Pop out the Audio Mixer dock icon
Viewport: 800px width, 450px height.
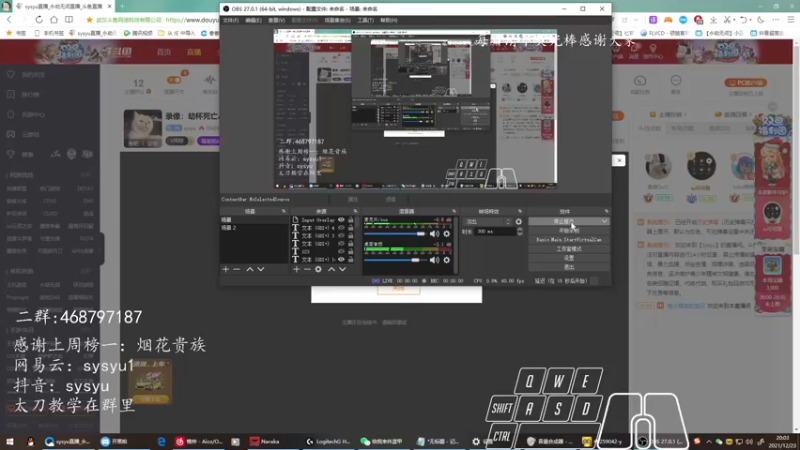coord(454,211)
